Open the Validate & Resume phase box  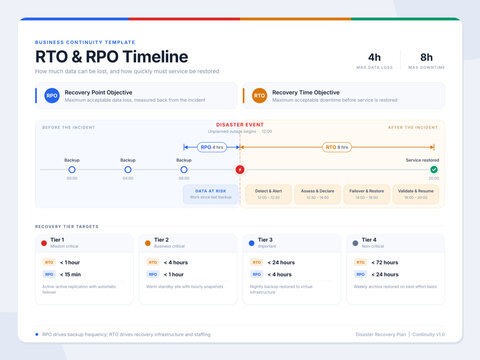[x=416, y=194]
